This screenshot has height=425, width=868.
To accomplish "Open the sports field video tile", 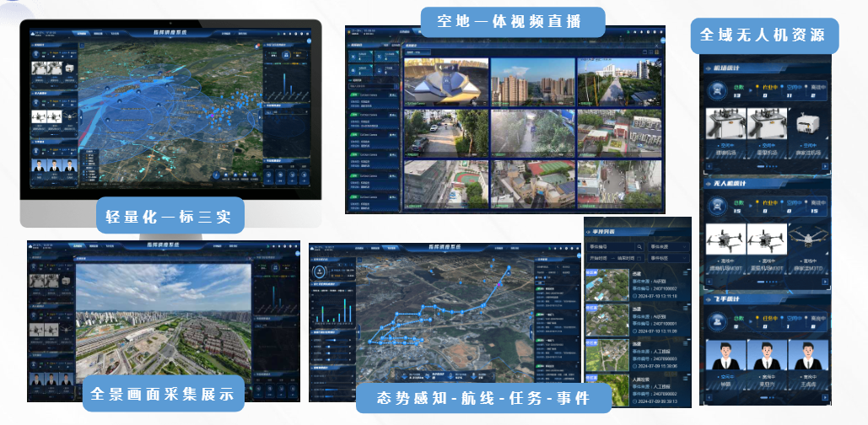I will tap(446, 185).
